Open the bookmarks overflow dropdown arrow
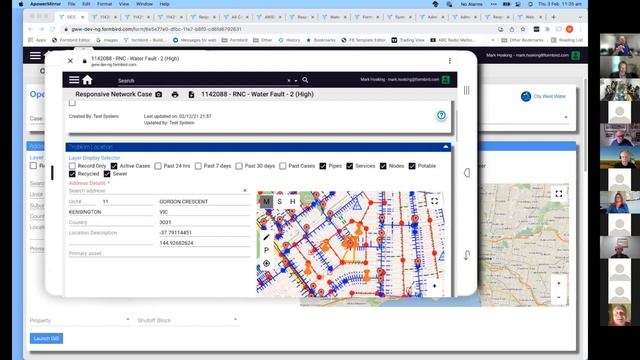This screenshot has width=640, height=360. (x=493, y=40)
